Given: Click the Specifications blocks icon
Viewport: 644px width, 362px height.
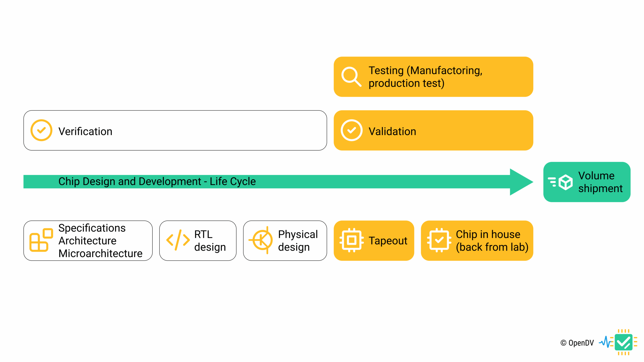Looking at the screenshot, I should (x=41, y=240).
